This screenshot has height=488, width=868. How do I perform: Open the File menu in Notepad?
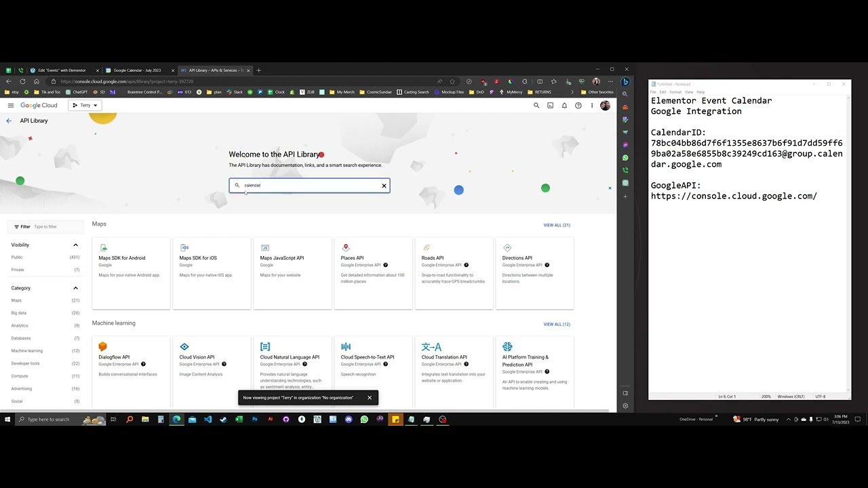tap(654, 92)
